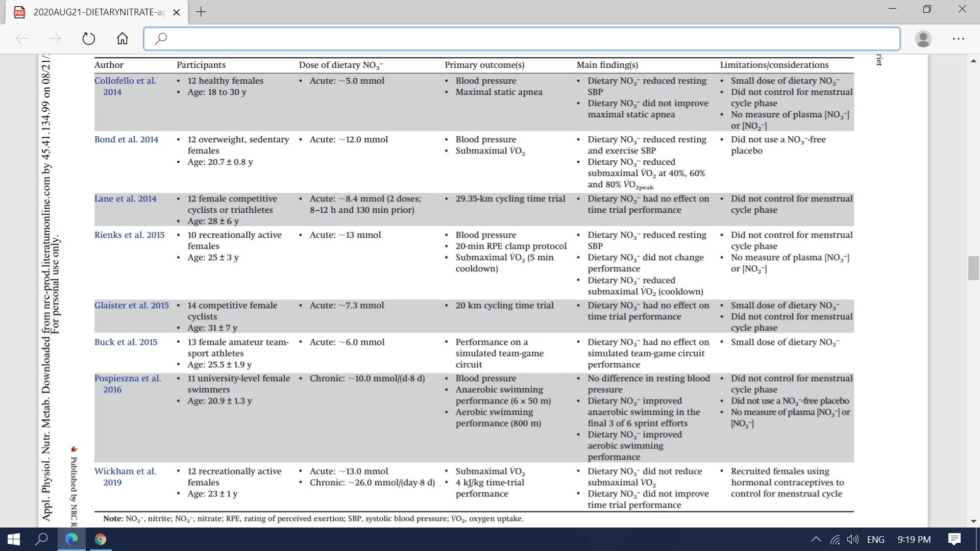Open Bond et al. 2014 reference link
Image resolution: width=980 pixels, height=551 pixels.
point(126,139)
